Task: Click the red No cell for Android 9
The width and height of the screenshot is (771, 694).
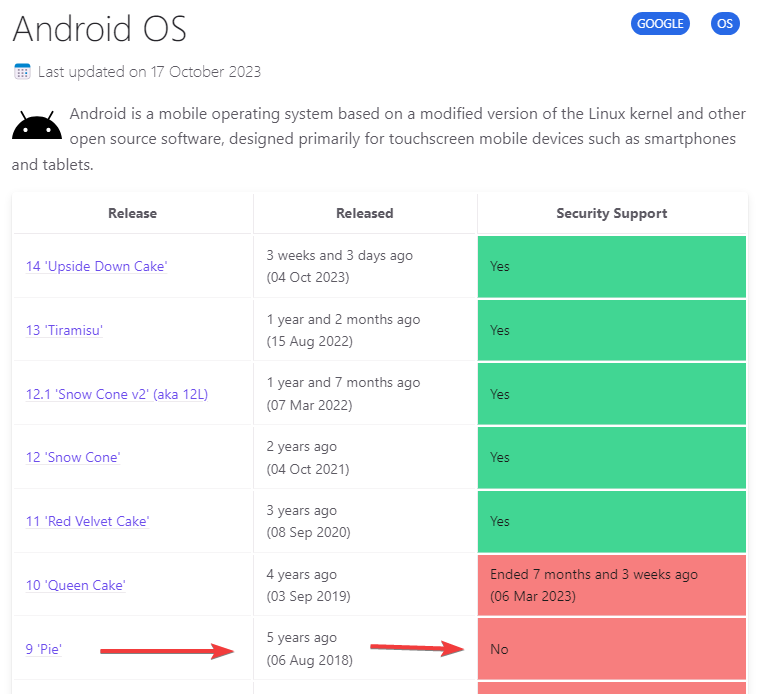Action: click(x=612, y=649)
